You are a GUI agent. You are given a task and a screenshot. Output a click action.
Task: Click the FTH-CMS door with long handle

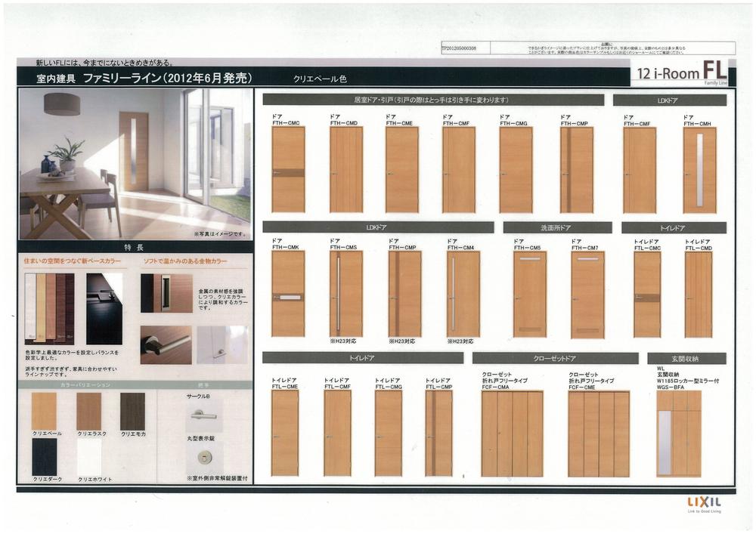click(345, 294)
